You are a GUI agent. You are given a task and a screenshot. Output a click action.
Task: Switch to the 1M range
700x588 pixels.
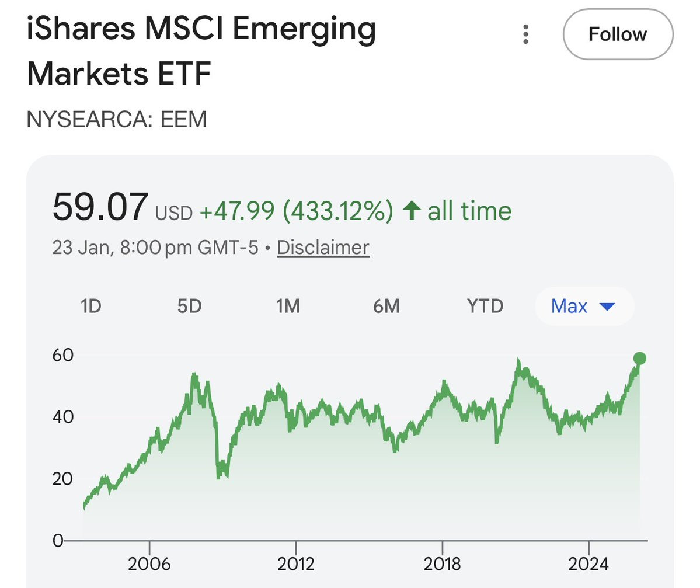(x=287, y=307)
